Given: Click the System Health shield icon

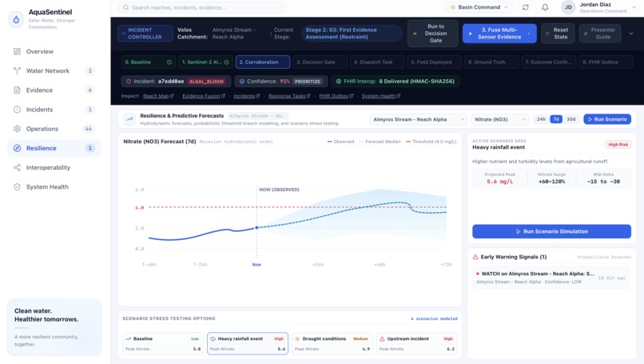Looking at the screenshot, I should 17,186.
